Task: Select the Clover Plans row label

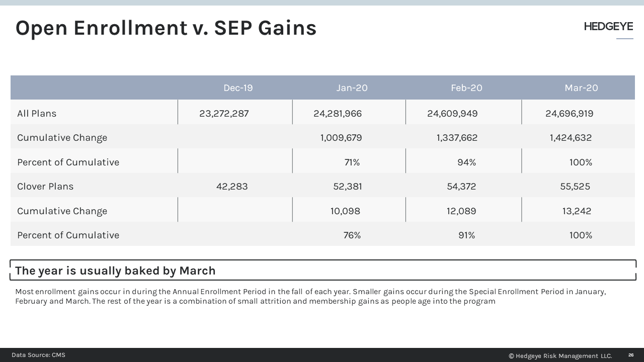Action: 45,186
